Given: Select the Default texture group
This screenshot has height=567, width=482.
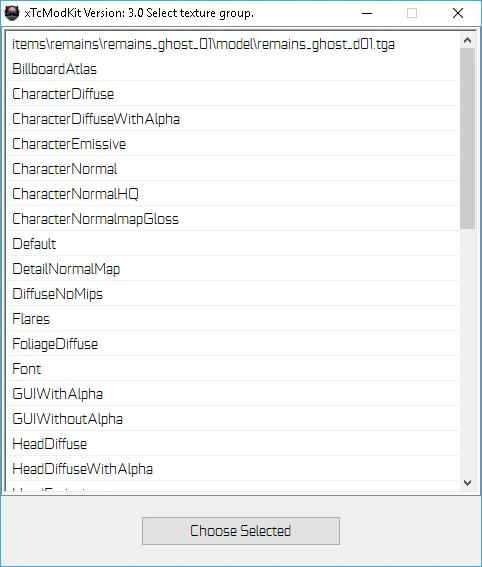Looking at the screenshot, I should click(x=233, y=243).
